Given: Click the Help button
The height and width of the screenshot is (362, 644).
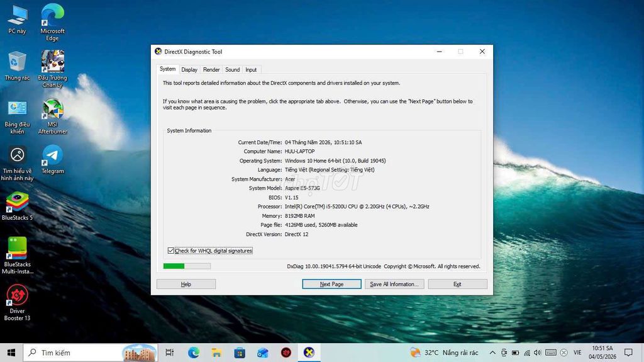Looking at the screenshot, I should (186, 285).
